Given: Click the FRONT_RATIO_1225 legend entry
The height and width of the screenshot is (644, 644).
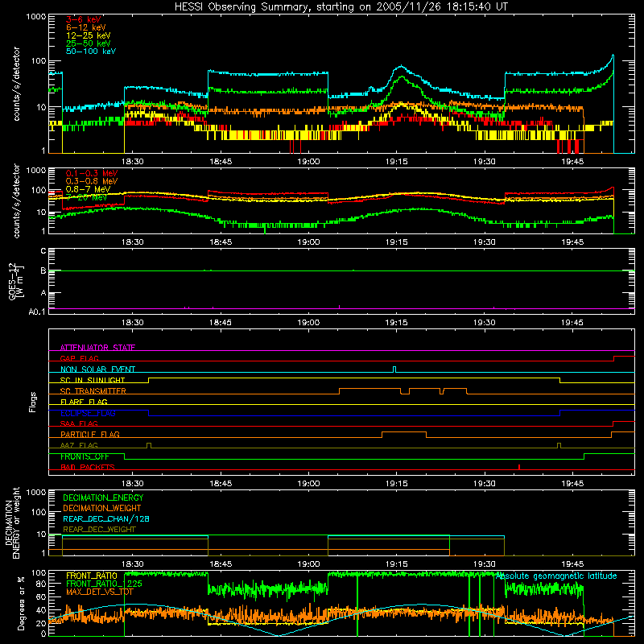Looking at the screenshot, I should click(104, 584).
